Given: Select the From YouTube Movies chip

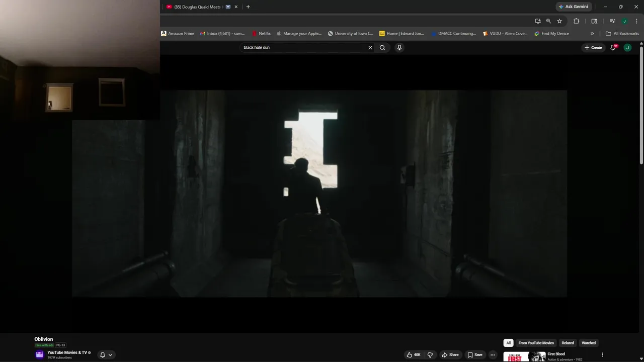Looking at the screenshot, I should point(536,343).
